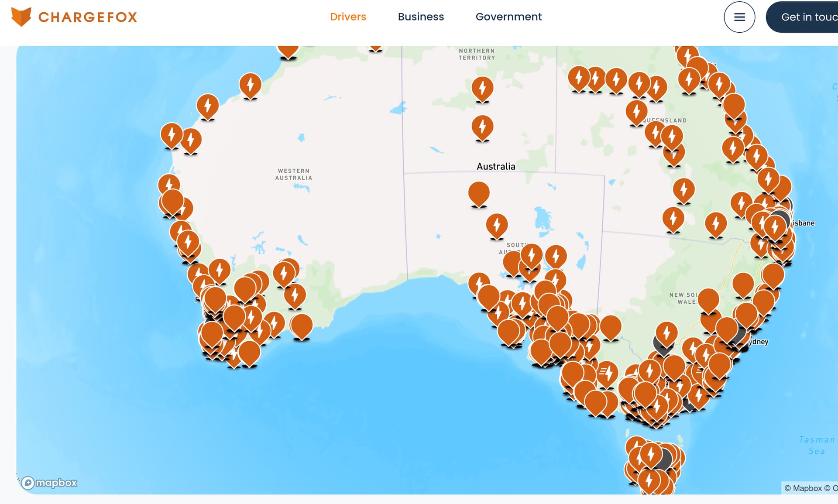Click the Chargefox fox logo icon
838x504 pixels.
tap(21, 17)
